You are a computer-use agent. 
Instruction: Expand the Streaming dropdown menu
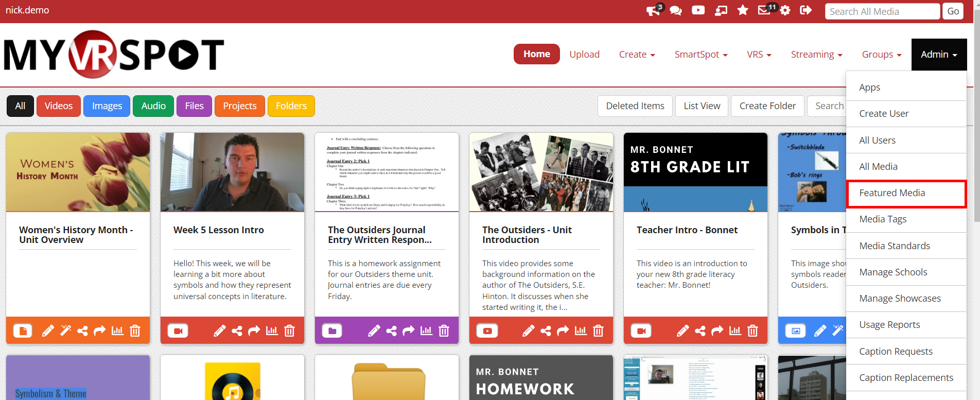coord(816,55)
